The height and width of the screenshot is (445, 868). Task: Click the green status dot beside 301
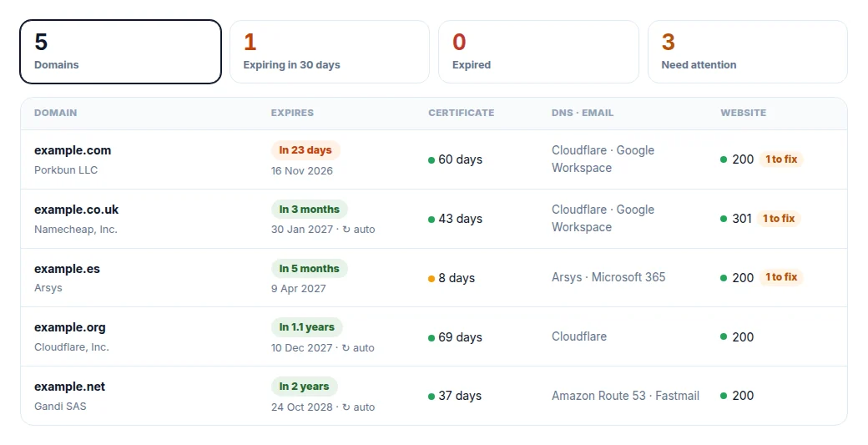pos(724,219)
